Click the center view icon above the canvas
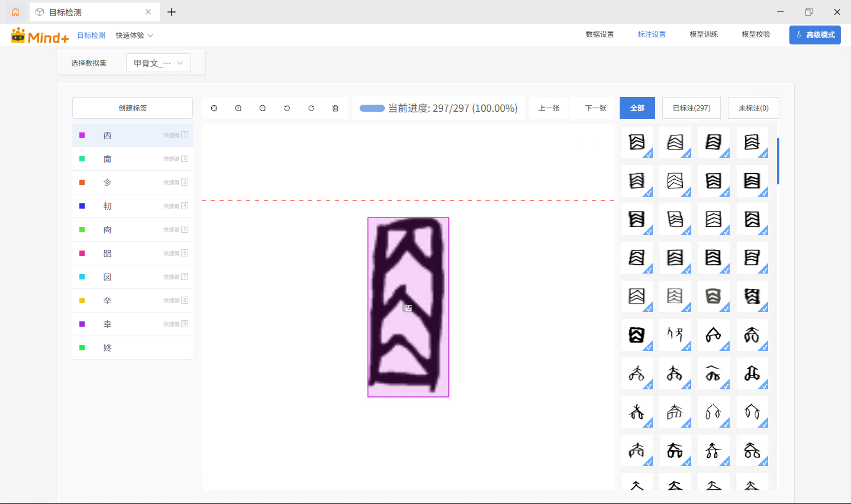This screenshot has width=851, height=504. pyautogui.click(x=214, y=108)
